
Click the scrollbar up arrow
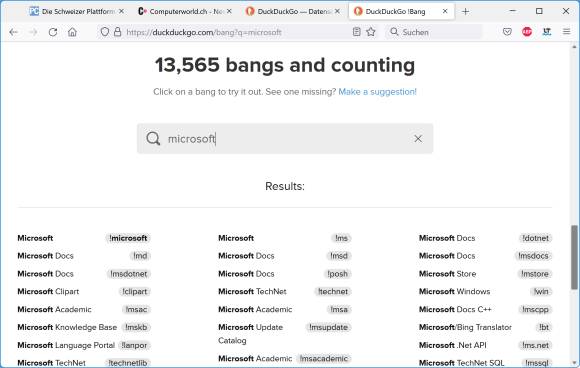tap(574, 47)
